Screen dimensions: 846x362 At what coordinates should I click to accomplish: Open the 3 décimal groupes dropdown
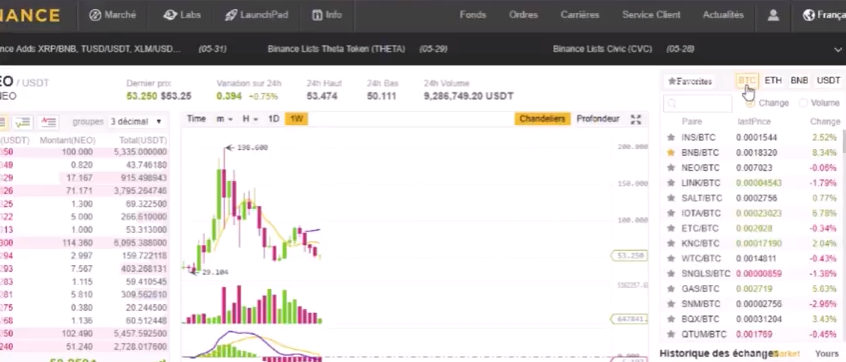point(136,122)
